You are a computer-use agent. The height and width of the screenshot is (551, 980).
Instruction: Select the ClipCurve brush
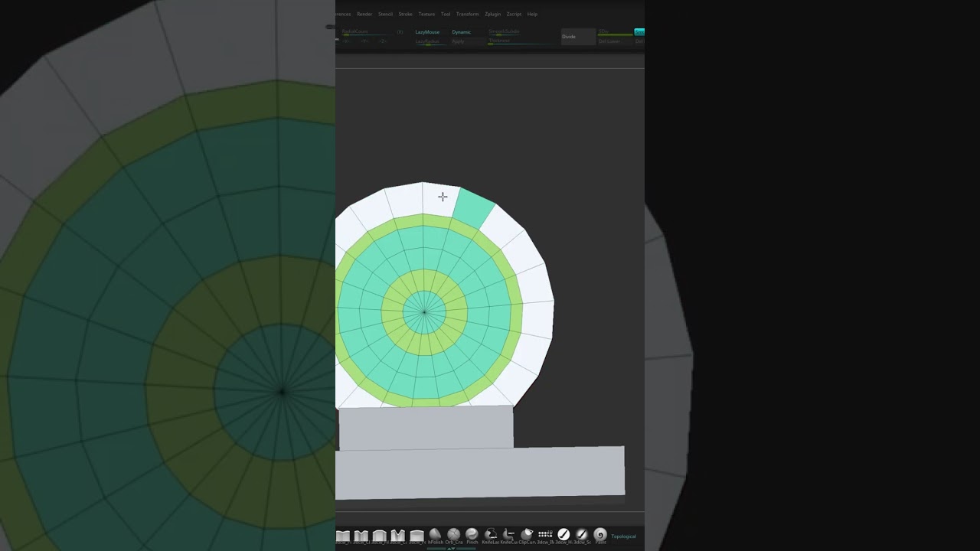coord(527,536)
